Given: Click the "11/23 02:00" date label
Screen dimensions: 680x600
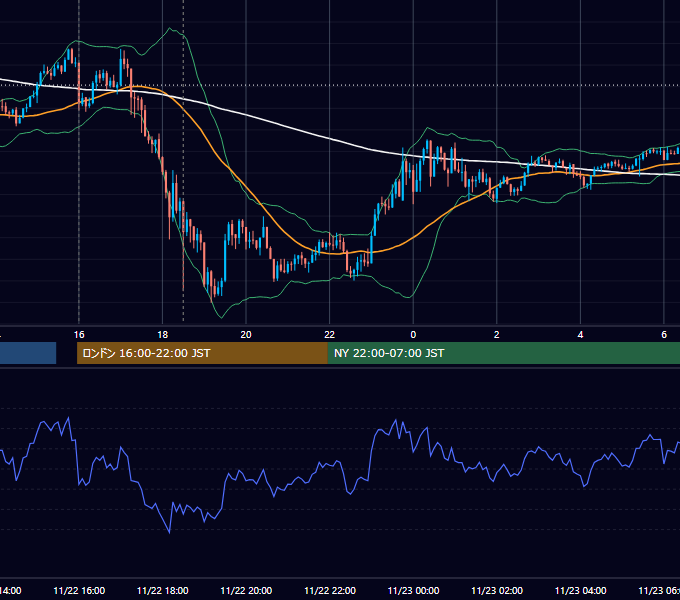Looking at the screenshot, I should click(x=497, y=590).
